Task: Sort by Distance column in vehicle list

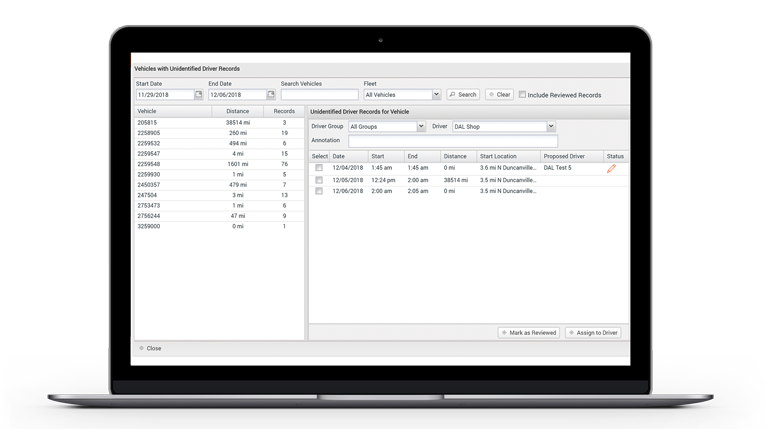Action: [238, 111]
